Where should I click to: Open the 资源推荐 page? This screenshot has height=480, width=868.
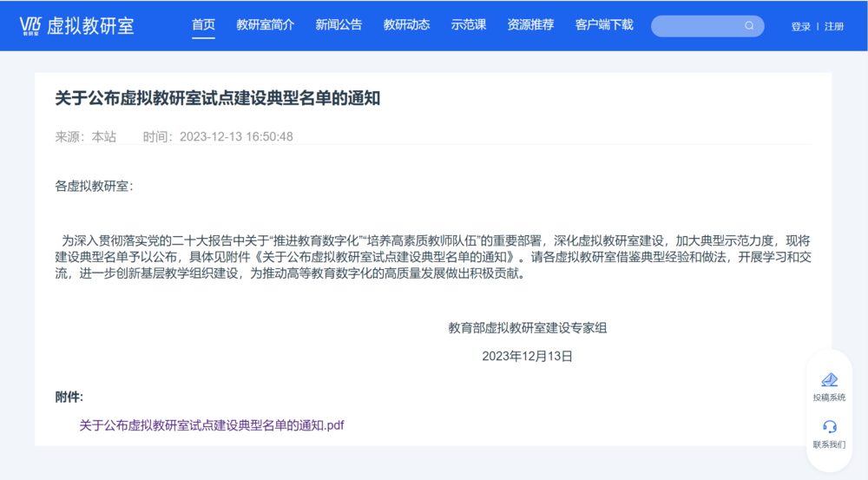coord(530,25)
